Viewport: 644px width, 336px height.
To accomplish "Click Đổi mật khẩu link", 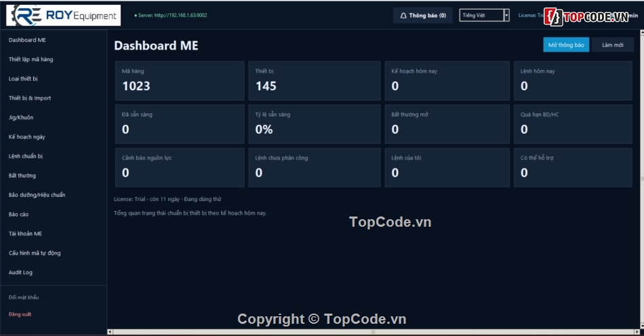I will click(x=24, y=297).
